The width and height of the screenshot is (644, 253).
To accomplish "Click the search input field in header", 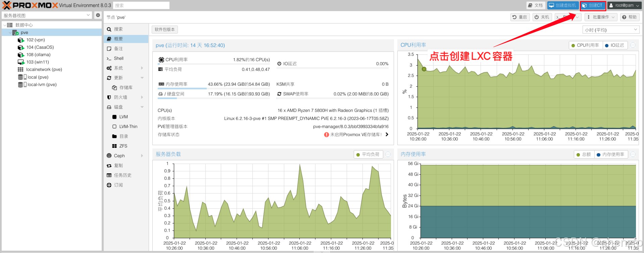I will pyautogui.click(x=141, y=5).
